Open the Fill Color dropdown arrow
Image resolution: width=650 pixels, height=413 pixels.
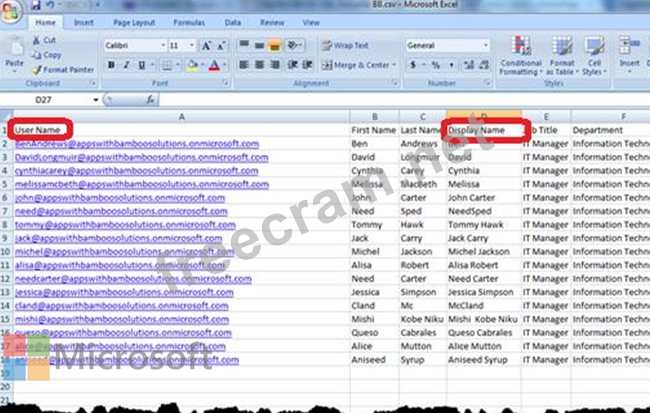tap(202, 65)
